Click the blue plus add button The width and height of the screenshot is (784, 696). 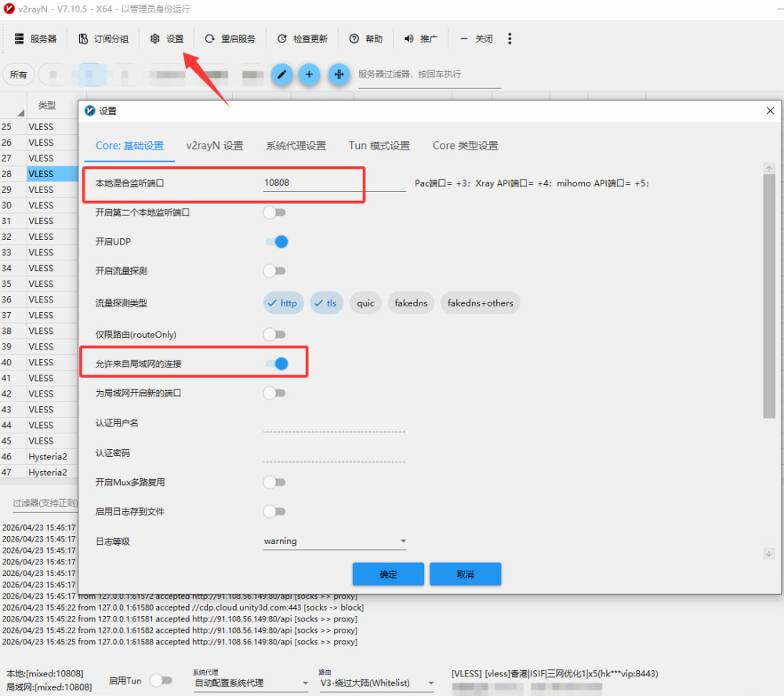pyautogui.click(x=309, y=74)
